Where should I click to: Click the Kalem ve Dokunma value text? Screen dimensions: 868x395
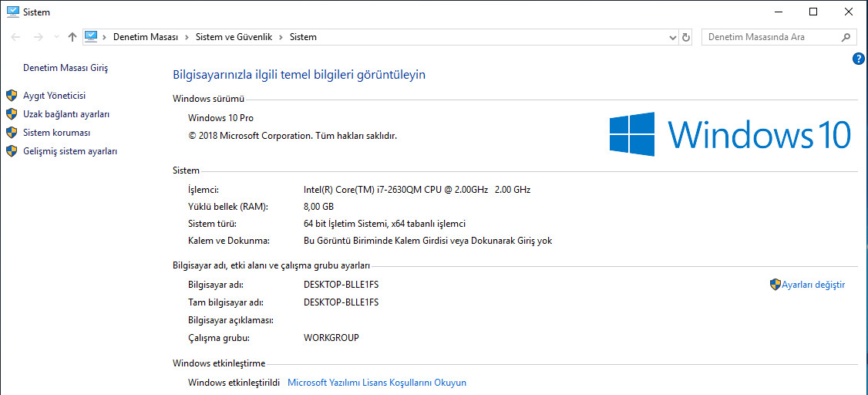click(428, 241)
